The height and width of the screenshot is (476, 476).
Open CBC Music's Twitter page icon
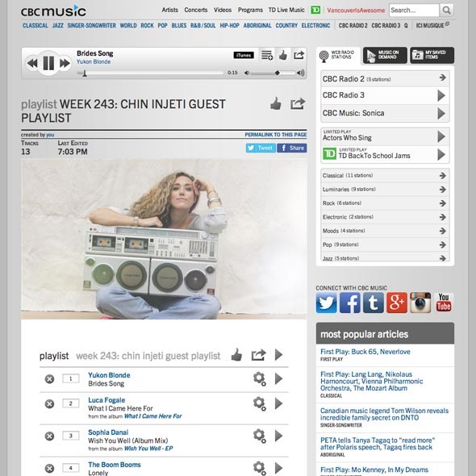[326, 303]
